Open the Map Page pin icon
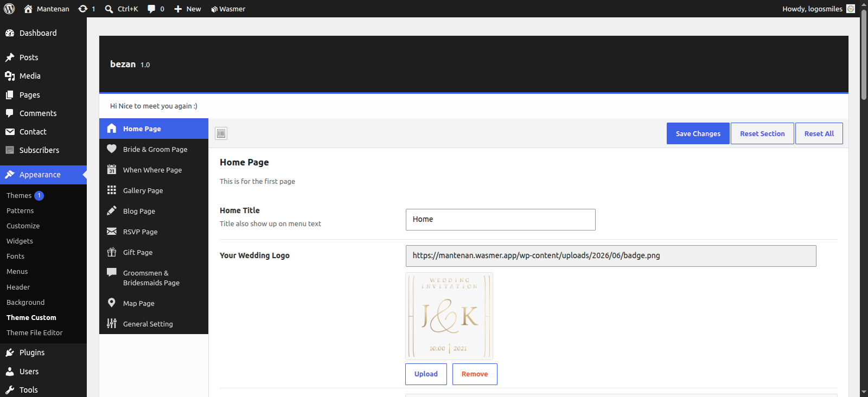The image size is (868, 397). (112, 303)
